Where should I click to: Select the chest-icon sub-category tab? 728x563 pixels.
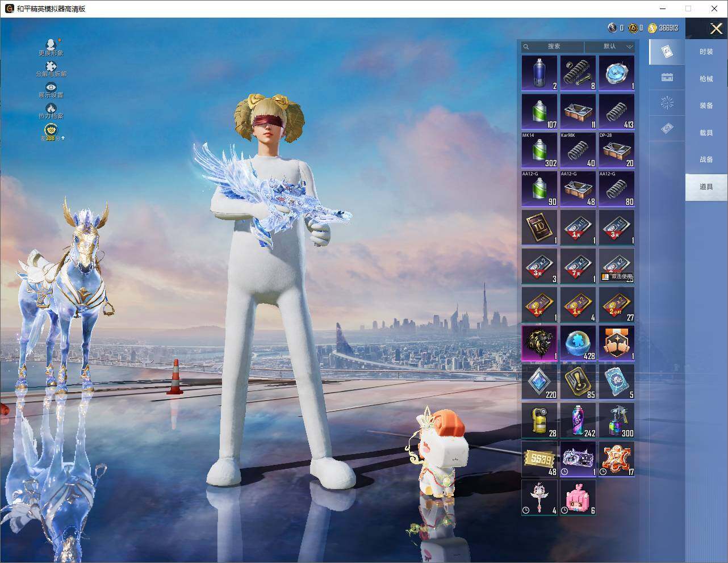pos(667,77)
